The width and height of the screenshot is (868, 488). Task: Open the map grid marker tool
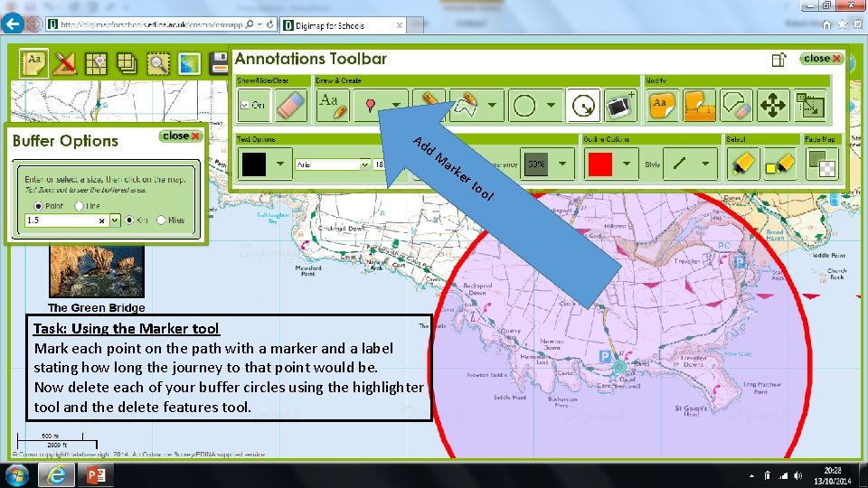coord(96,64)
